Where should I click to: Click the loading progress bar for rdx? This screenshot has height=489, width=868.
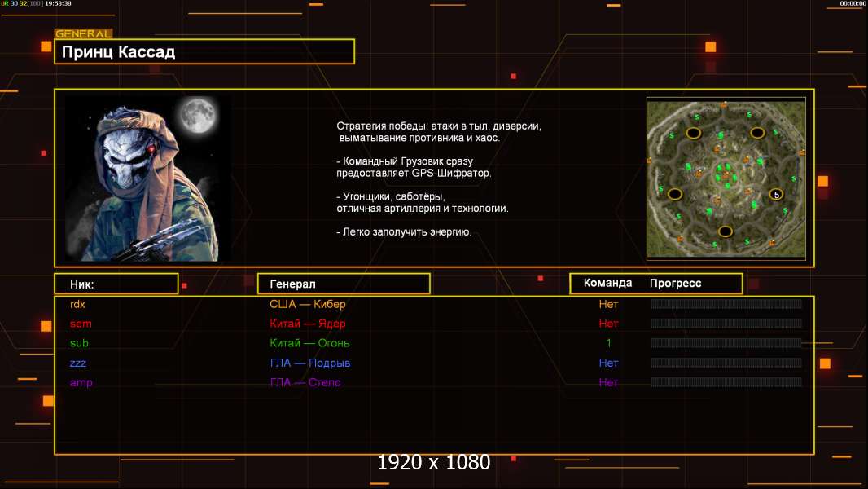pos(726,303)
